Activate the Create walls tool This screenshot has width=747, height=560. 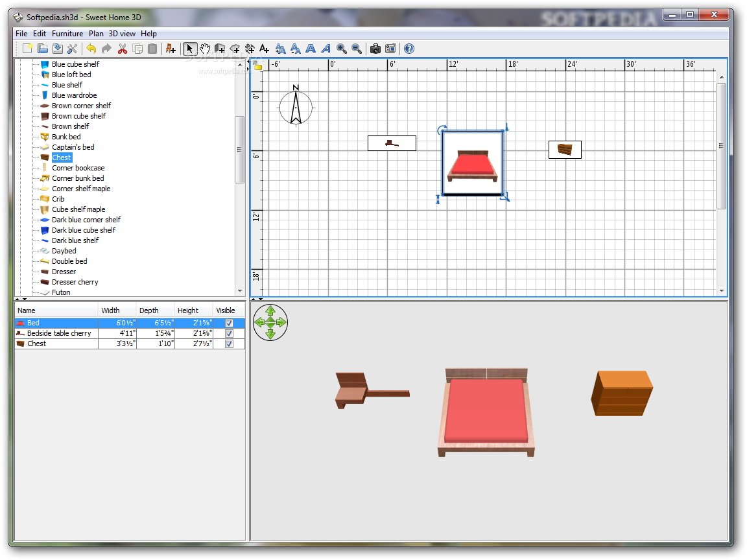(x=220, y=49)
